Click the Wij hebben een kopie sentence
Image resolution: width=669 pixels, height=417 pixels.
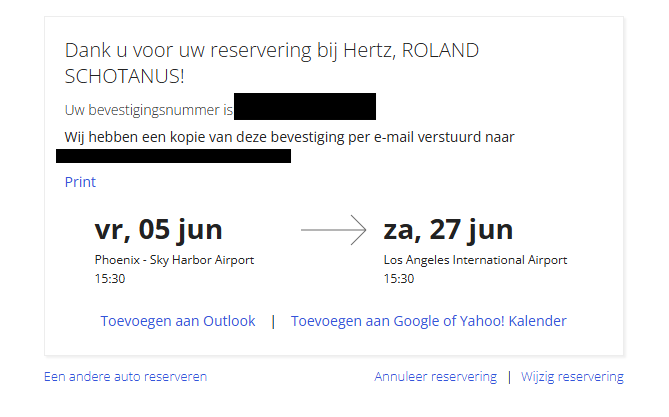point(289,137)
